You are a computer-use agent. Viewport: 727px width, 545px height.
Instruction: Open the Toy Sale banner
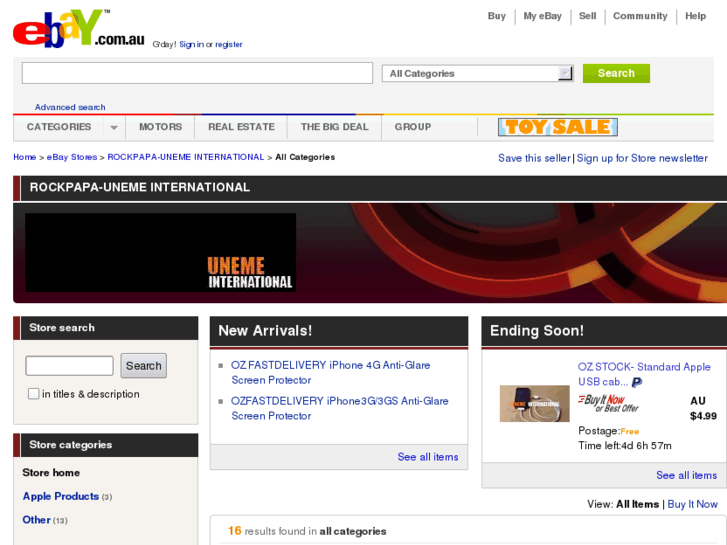558,127
